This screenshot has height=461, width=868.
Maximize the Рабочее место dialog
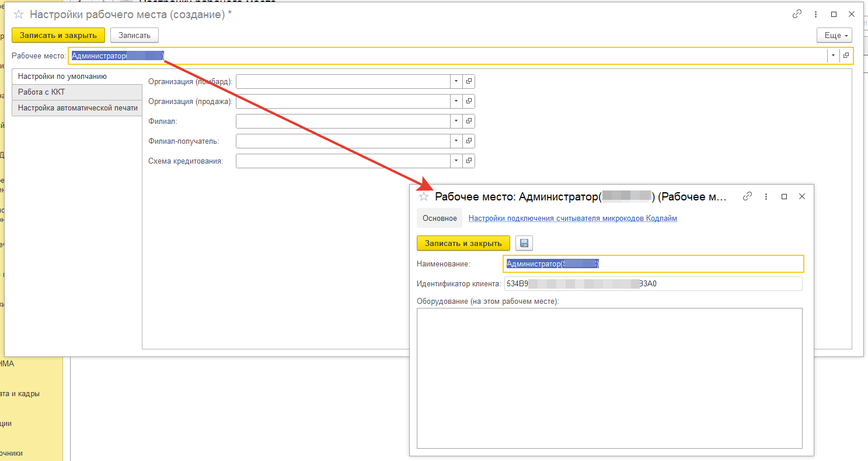coord(784,196)
